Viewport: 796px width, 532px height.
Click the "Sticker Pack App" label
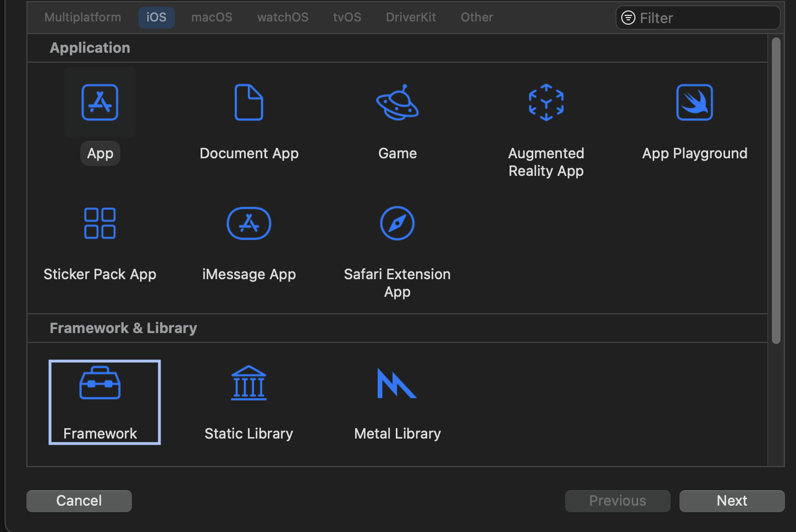(100, 274)
